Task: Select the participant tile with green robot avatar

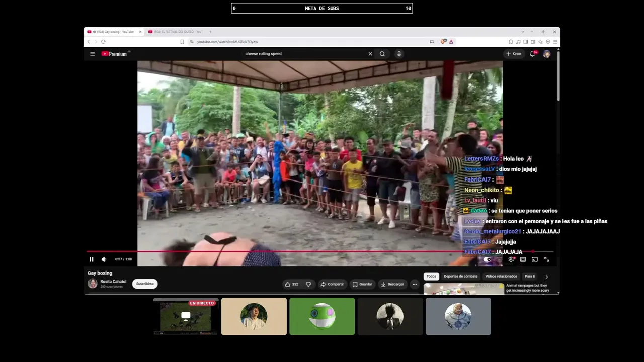Action: tap(322, 316)
